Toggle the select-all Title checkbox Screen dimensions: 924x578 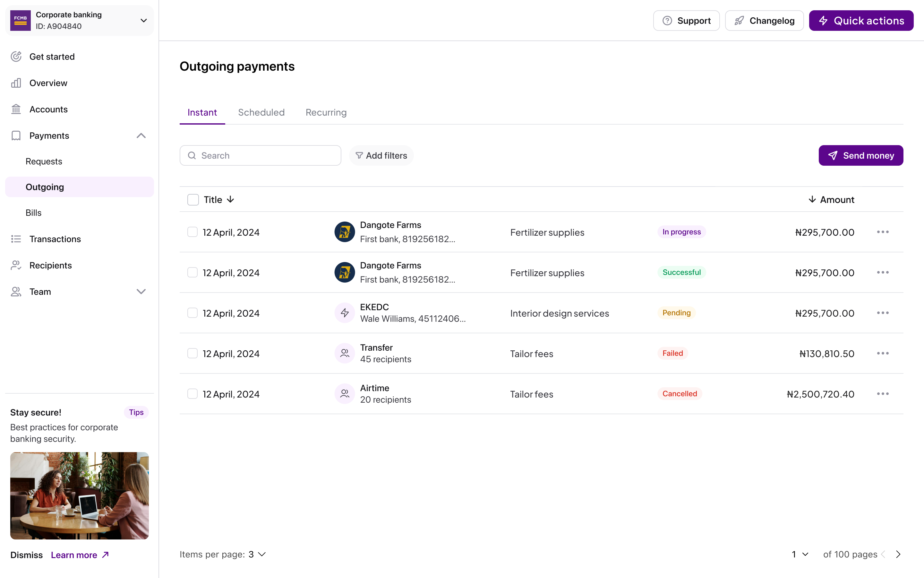click(x=193, y=199)
